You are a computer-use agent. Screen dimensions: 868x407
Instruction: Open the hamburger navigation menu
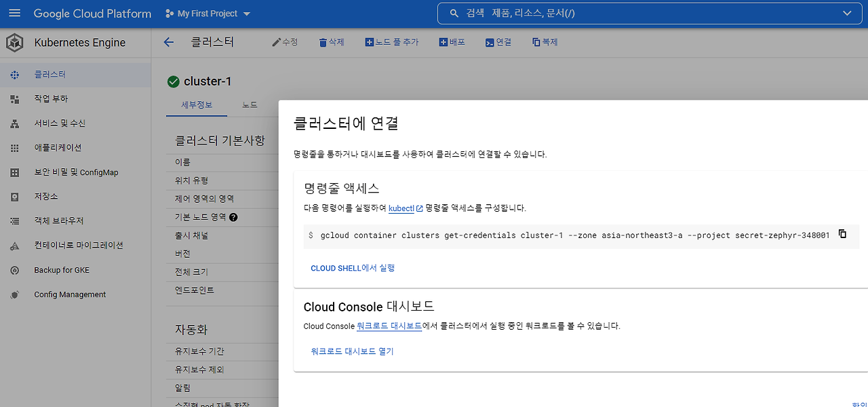(15, 14)
